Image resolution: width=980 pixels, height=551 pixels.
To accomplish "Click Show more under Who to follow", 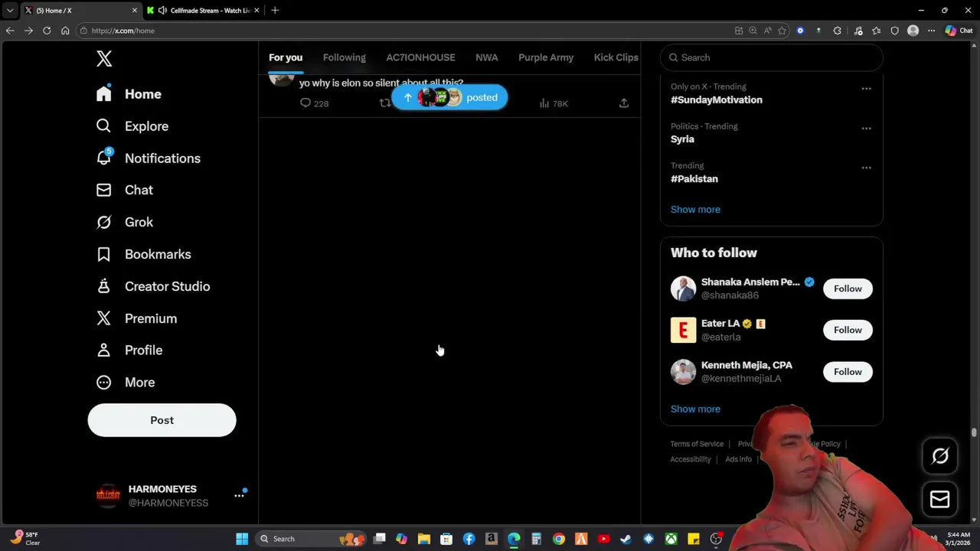I will point(695,409).
